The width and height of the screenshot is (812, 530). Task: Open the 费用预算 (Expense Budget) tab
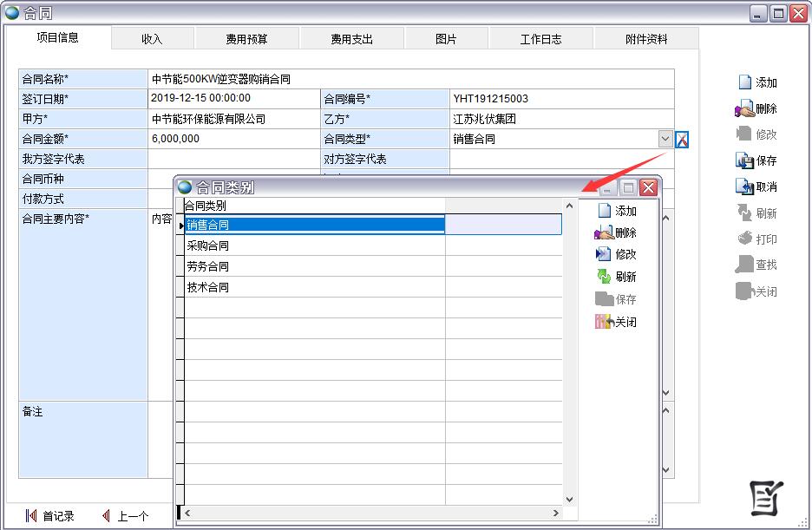pyautogui.click(x=247, y=39)
